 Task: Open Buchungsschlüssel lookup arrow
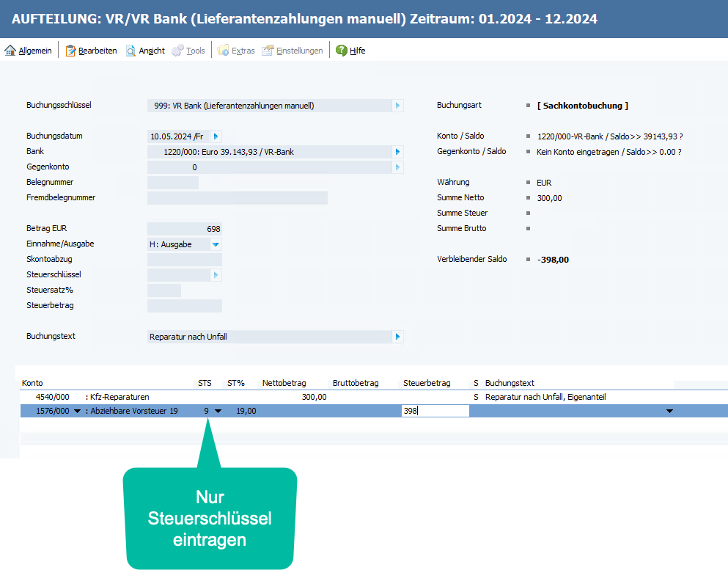(398, 106)
